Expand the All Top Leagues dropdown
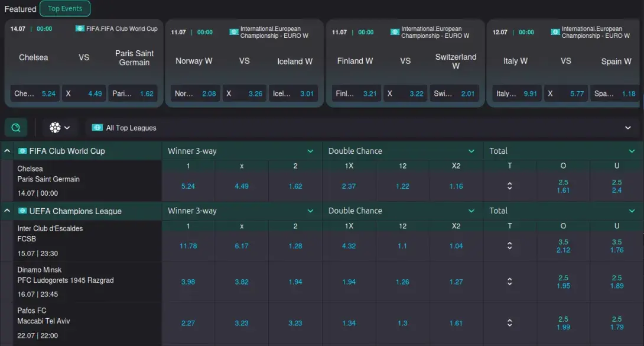 coord(627,128)
